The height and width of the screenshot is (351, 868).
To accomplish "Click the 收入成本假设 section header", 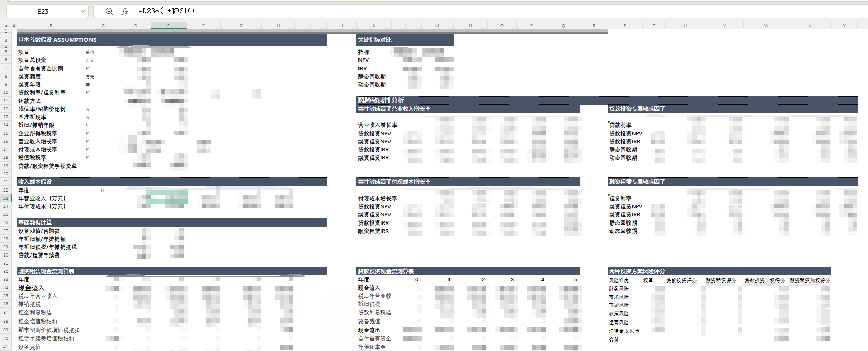I will pos(35,182).
